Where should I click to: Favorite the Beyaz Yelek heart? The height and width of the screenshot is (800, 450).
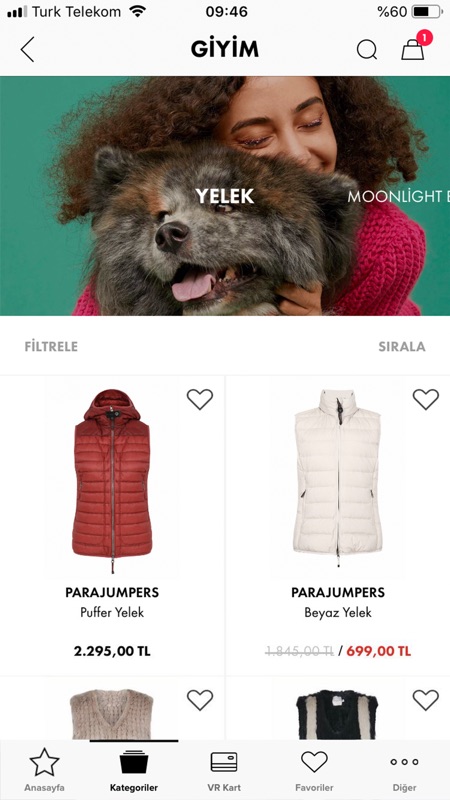pos(426,399)
